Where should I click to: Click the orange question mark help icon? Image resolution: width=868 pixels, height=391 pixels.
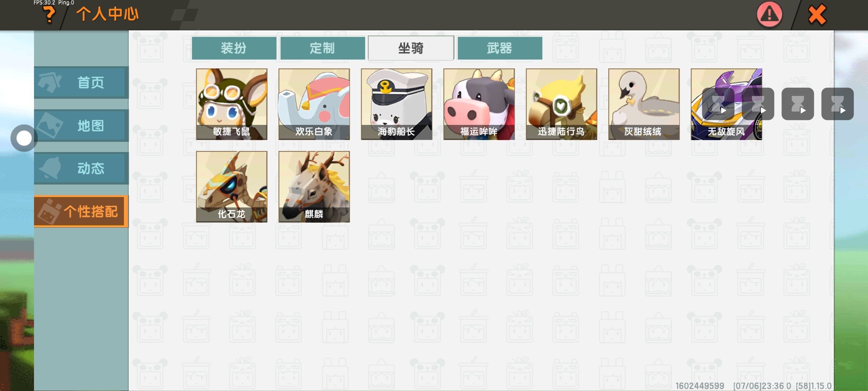pyautogui.click(x=50, y=15)
